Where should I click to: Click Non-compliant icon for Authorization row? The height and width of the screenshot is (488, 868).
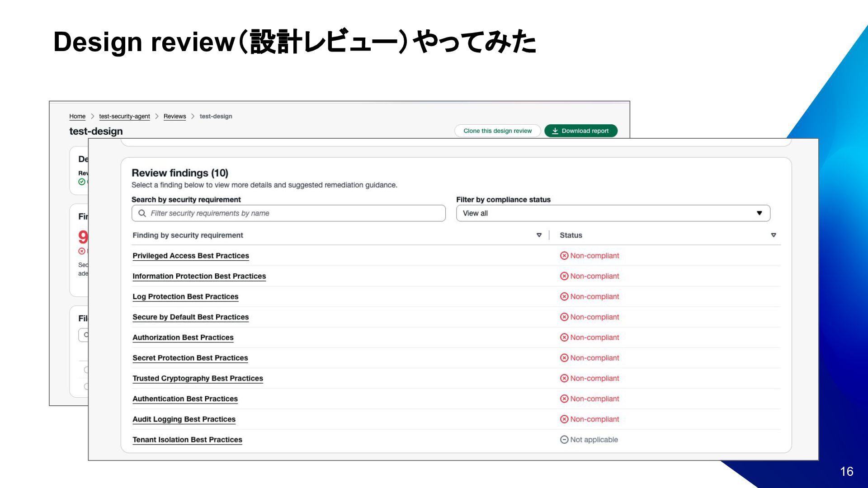click(x=564, y=338)
